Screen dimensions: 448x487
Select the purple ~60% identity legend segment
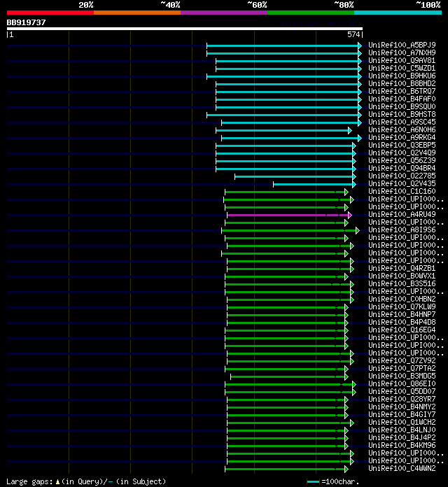click(x=224, y=13)
